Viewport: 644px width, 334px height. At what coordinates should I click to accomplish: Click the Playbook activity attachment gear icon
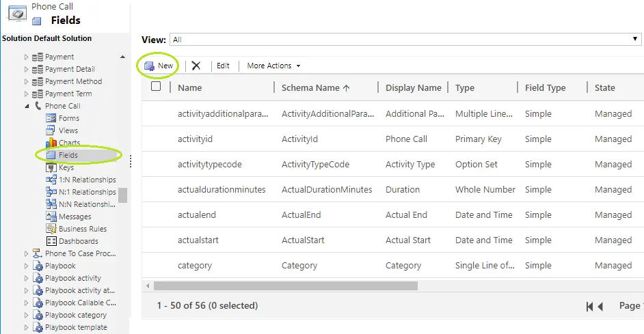[x=38, y=290]
